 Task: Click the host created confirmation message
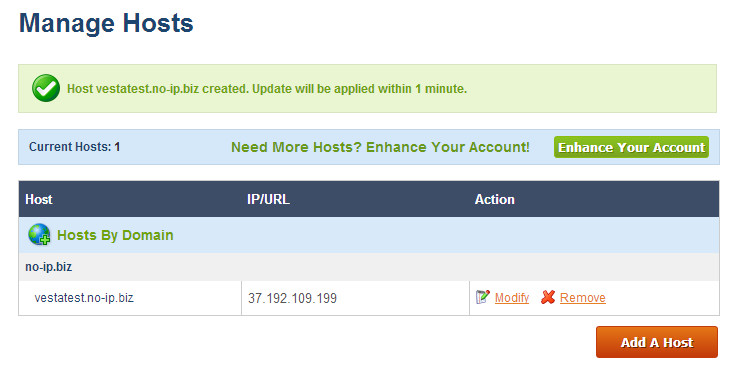(x=267, y=89)
